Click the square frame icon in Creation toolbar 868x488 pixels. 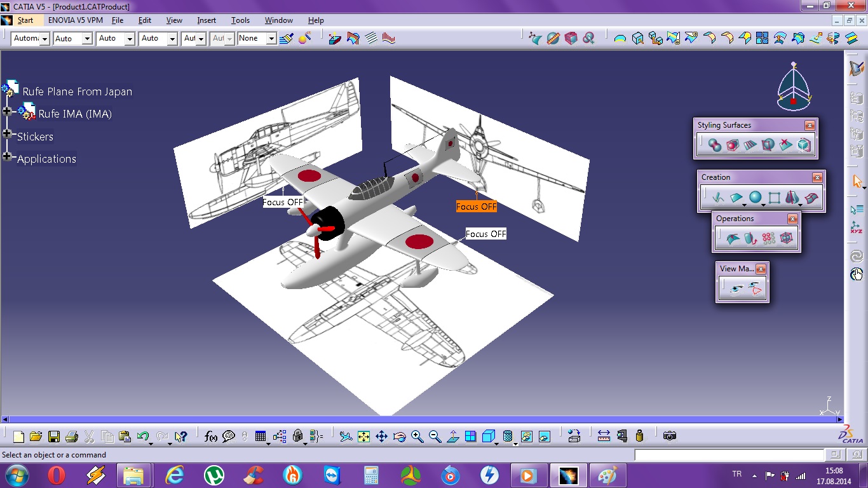pos(774,198)
